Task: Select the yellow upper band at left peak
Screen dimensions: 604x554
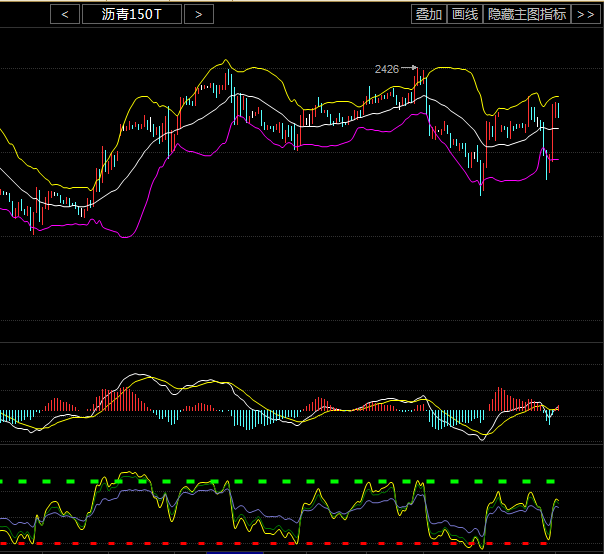Action: coord(228,62)
